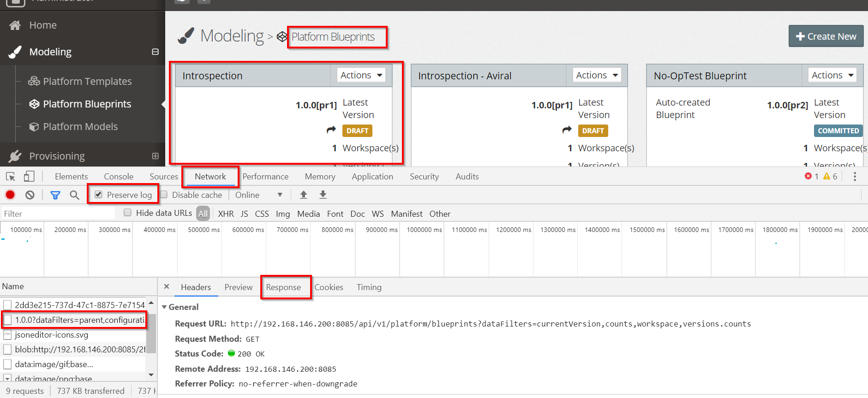Click the export HAR download arrow icon
Image resolution: width=868 pixels, height=398 pixels.
(323, 195)
